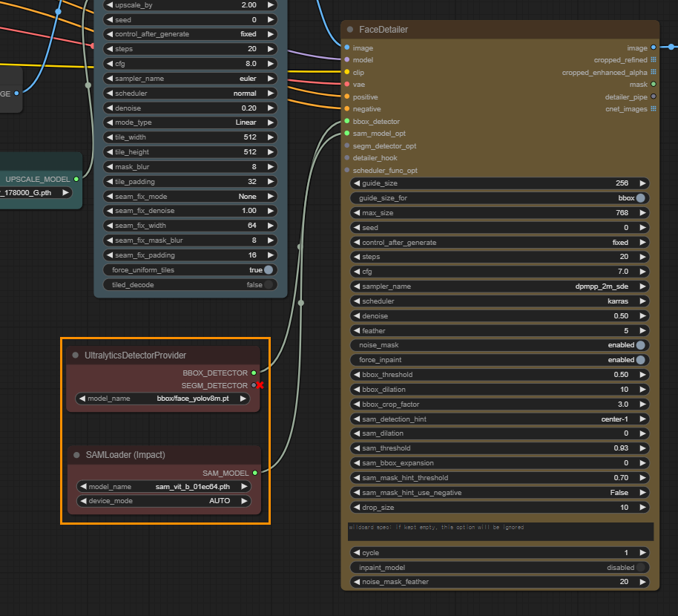
Task: Decrease max_size with left arrow
Action: (357, 213)
